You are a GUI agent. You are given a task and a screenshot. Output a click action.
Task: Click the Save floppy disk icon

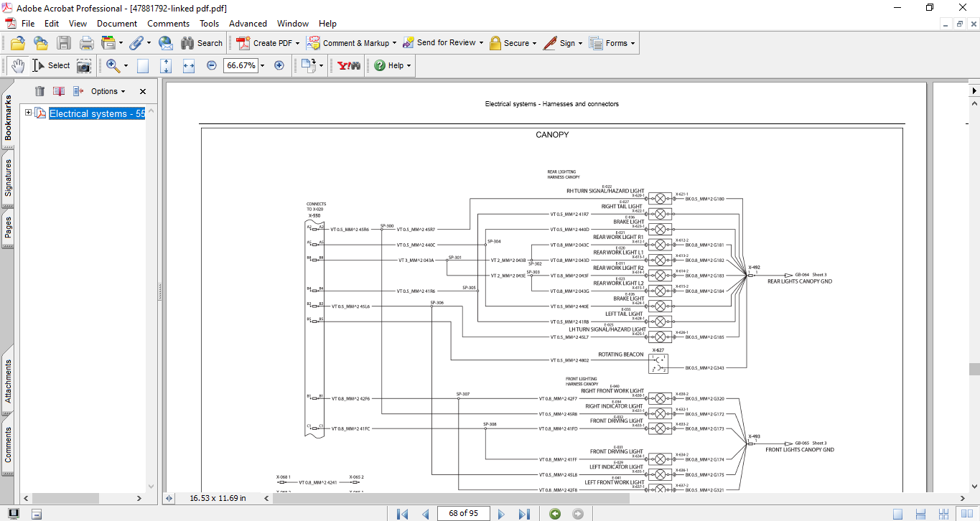pyautogui.click(x=64, y=43)
